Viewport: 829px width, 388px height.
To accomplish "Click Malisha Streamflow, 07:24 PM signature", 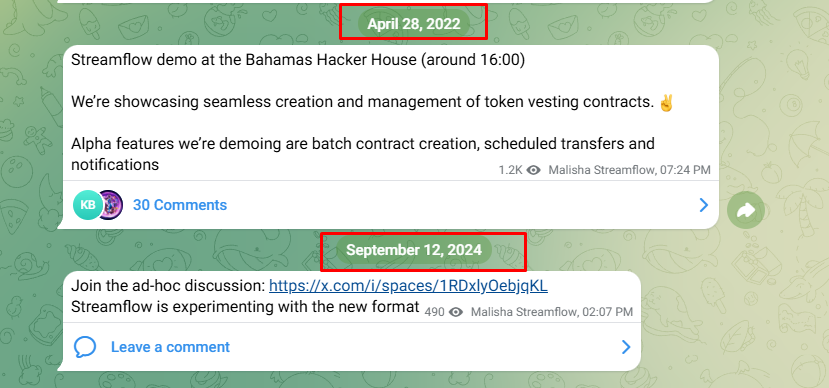I will pos(630,170).
